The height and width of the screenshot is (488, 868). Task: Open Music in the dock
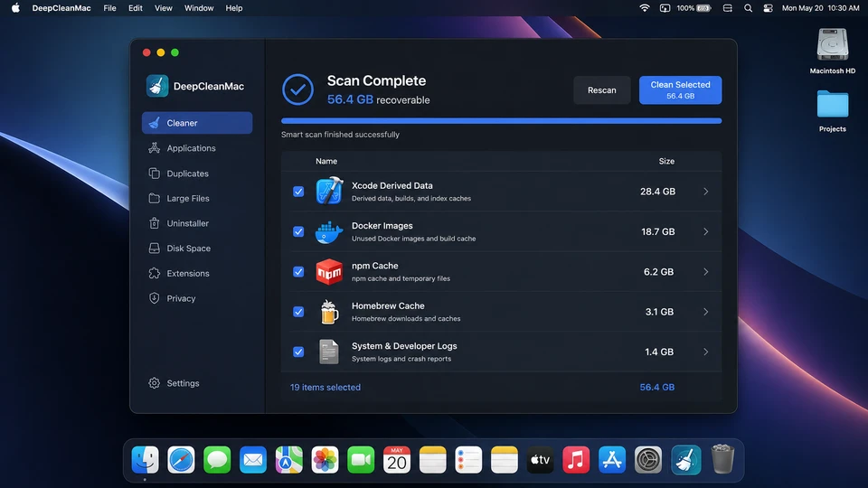click(576, 459)
